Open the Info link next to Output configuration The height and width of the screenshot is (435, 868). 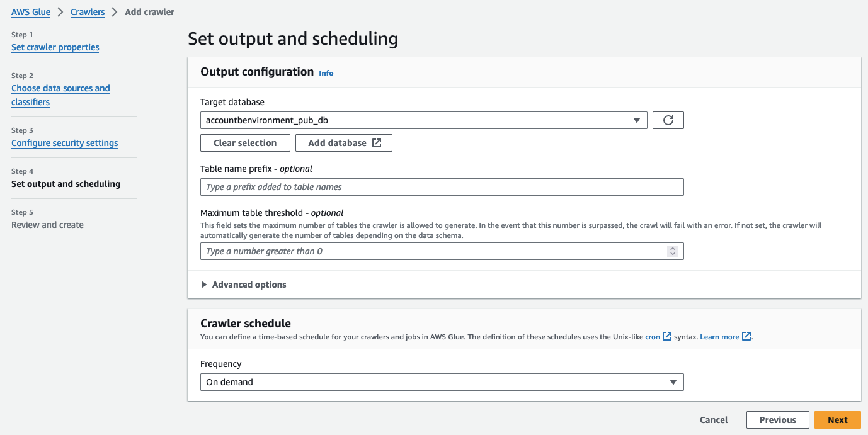tap(326, 73)
